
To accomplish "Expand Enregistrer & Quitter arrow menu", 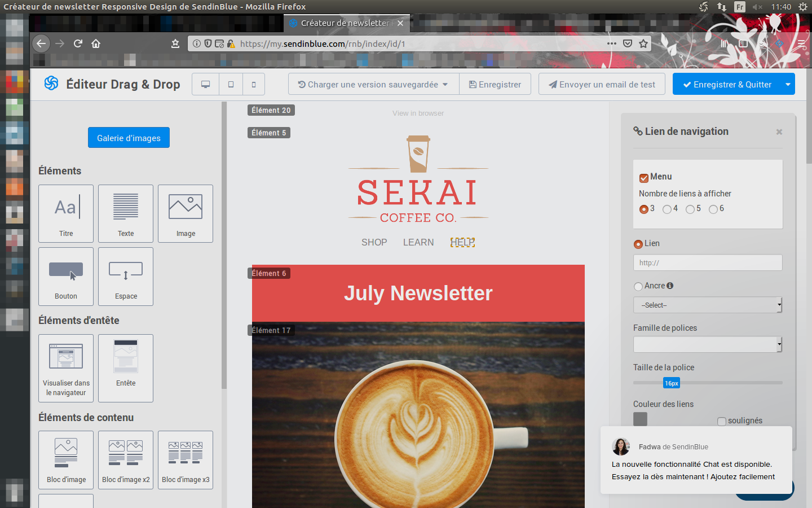I will 788,84.
